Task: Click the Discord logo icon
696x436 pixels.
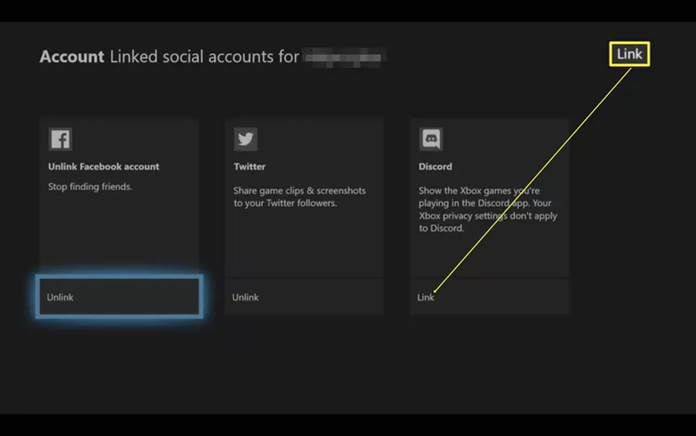Action: 431,139
